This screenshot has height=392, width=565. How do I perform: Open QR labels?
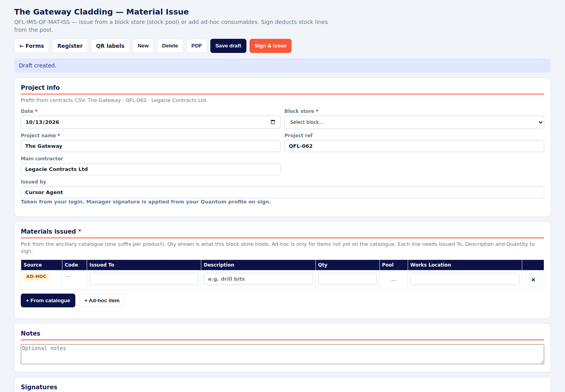coord(110,46)
